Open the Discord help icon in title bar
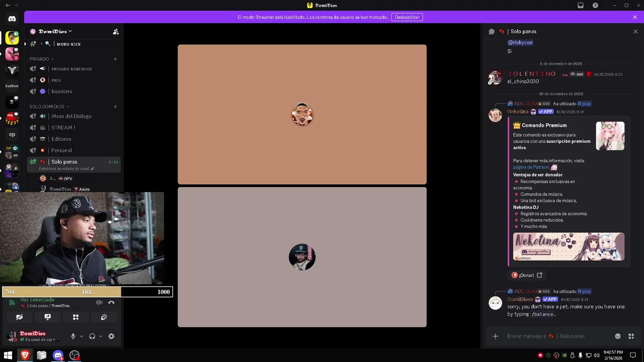Image resolution: width=644 pixels, height=362 pixels. [x=595, y=6]
